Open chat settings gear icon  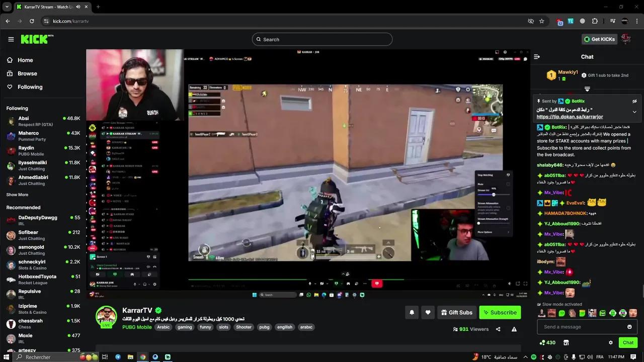(x=611, y=342)
